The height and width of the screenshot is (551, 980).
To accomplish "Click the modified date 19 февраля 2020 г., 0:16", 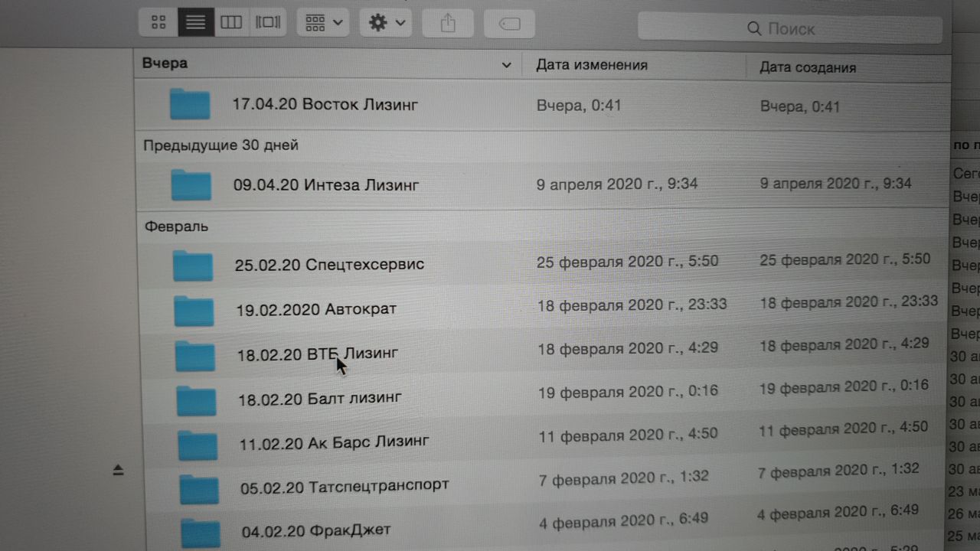I will click(x=628, y=391).
